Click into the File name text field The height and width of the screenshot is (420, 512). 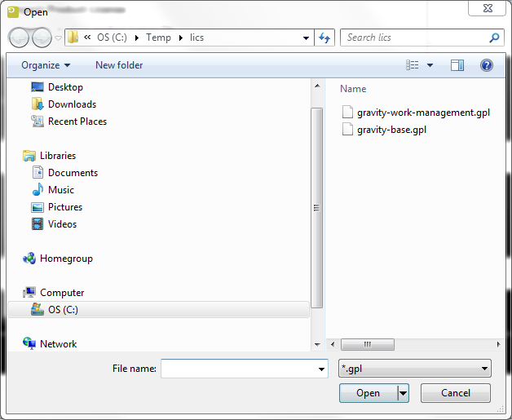238,369
